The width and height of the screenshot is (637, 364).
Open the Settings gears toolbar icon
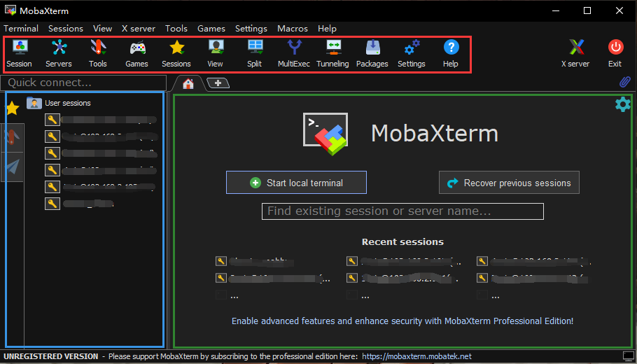tap(412, 54)
